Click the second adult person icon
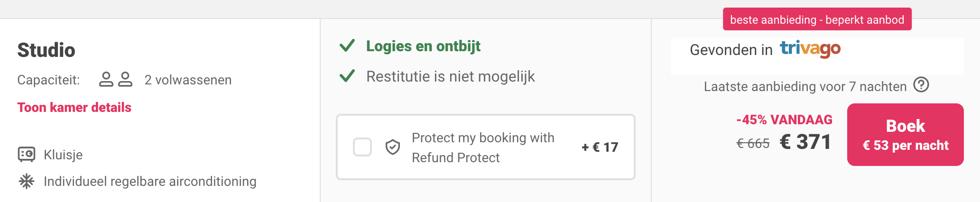This screenshot has height=202, width=980. click(x=125, y=79)
